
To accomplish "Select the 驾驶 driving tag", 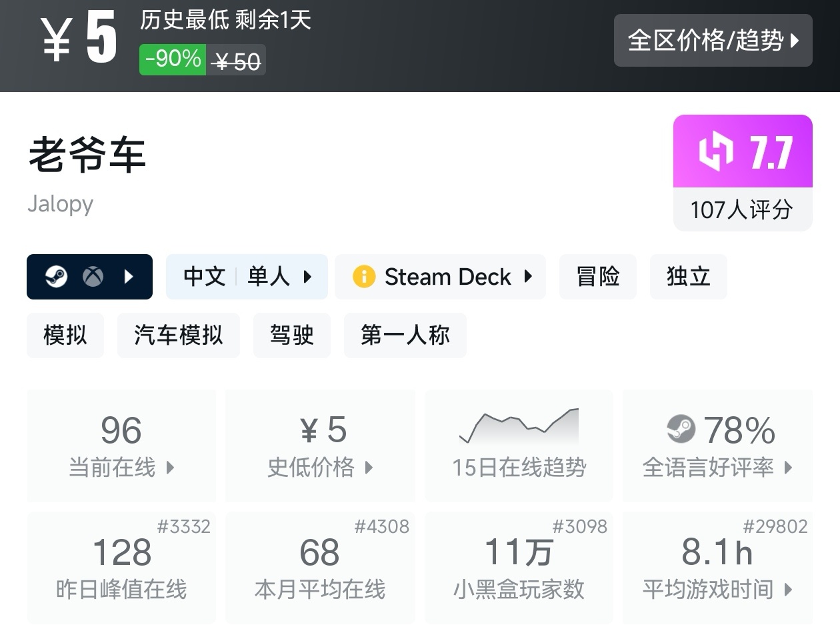I will point(291,335).
